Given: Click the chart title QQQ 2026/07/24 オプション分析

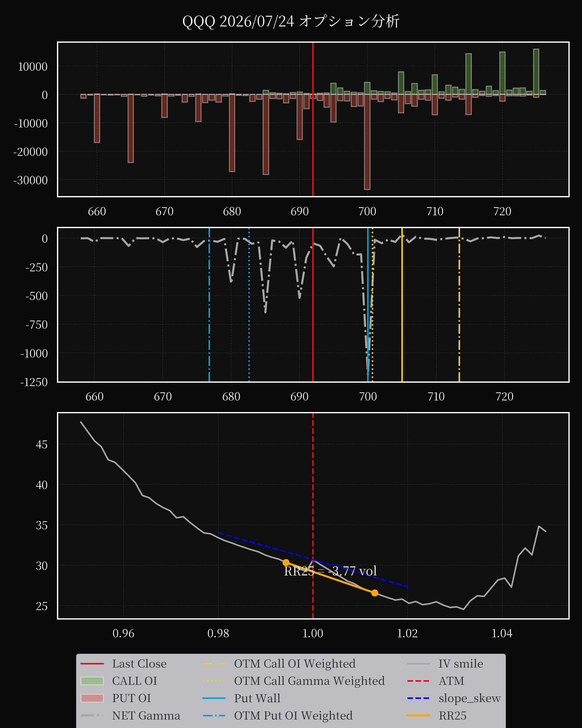Looking at the screenshot, I should (291, 21).
